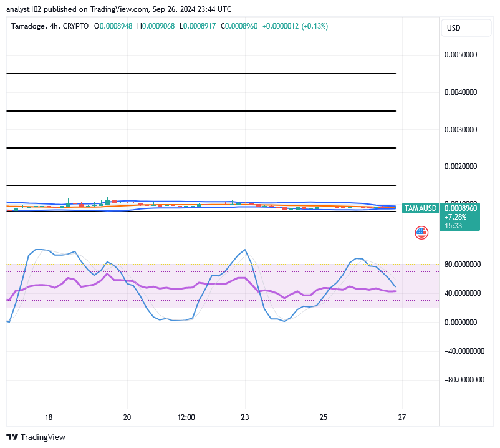The image size is (500, 448).
Task: Select the September 27 date axis label
Action: coord(402,417)
